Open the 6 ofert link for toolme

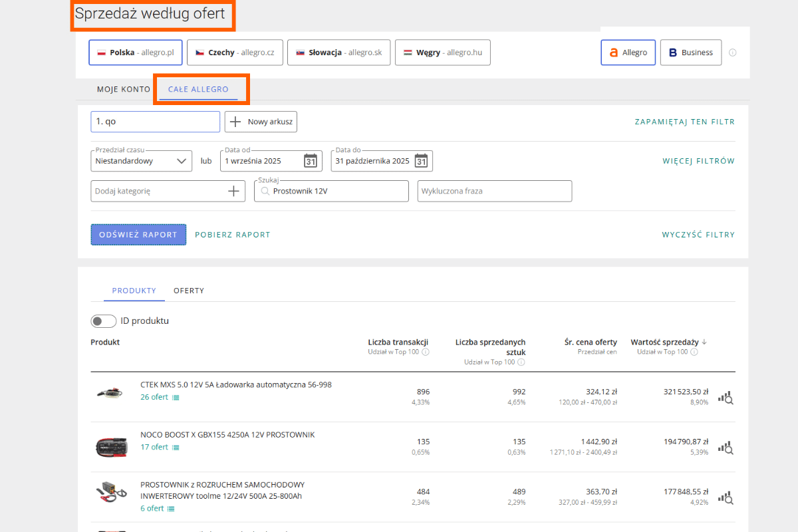pos(152,509)
